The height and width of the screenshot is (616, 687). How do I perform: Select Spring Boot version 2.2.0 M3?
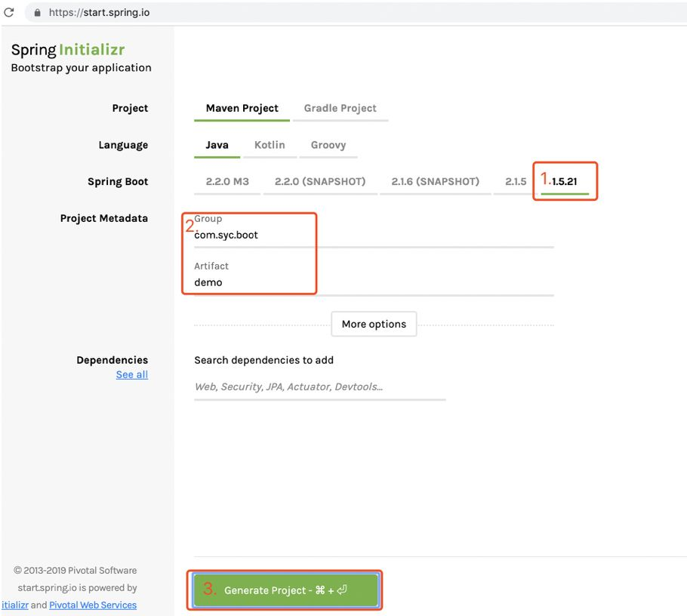tap(227, 181)
